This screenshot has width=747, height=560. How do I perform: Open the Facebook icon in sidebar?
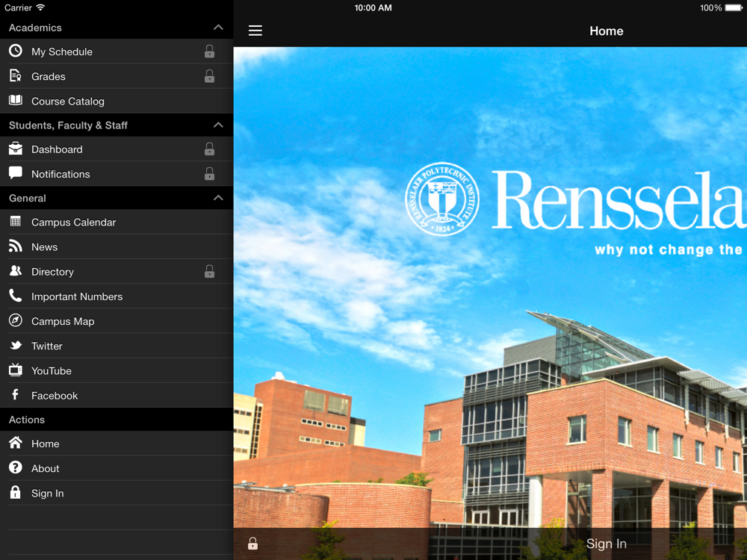tap(15, 394)
